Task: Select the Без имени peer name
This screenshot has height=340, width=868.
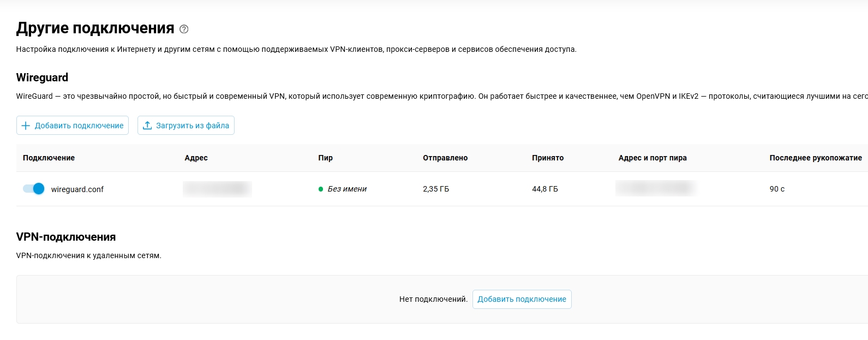Action: [347, 189]
